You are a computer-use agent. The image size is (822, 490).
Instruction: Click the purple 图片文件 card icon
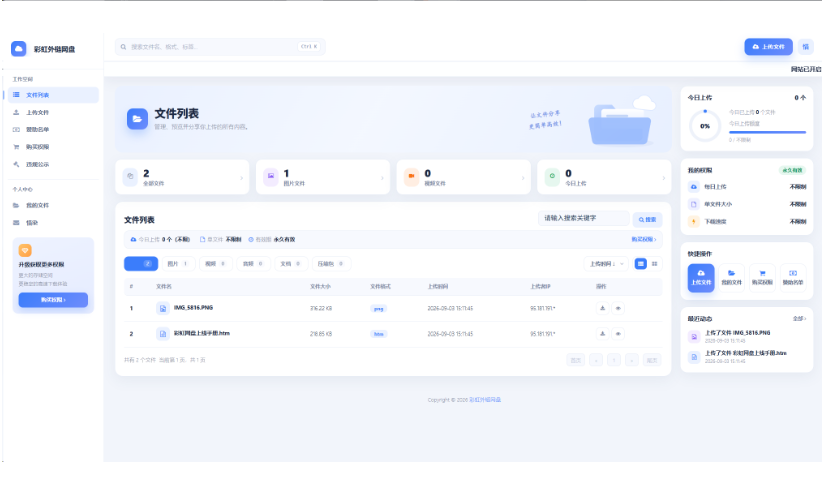pos(271,177)
